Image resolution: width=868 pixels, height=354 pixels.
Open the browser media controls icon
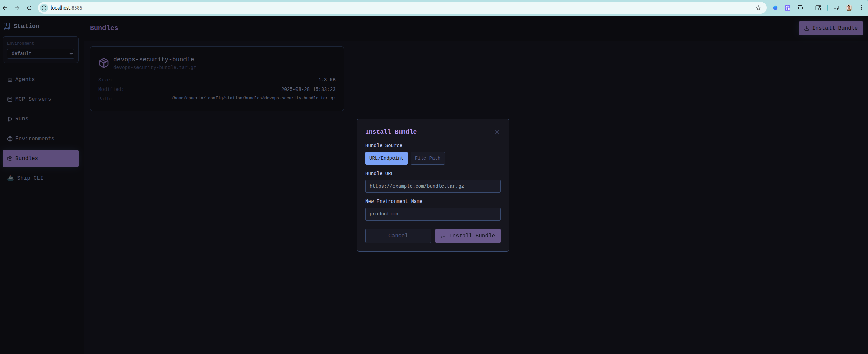[x=837, y=8]
